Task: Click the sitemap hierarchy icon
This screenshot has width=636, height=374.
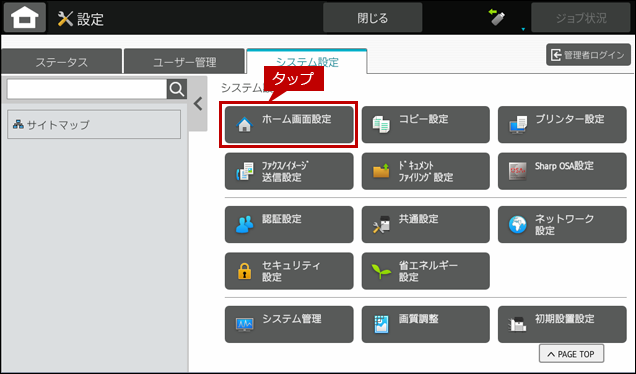Action: 18,124
